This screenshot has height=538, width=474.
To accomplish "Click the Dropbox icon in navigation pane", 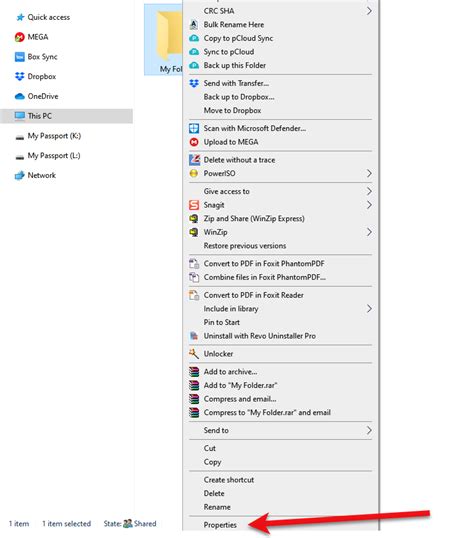I will (x=20, y=76).
